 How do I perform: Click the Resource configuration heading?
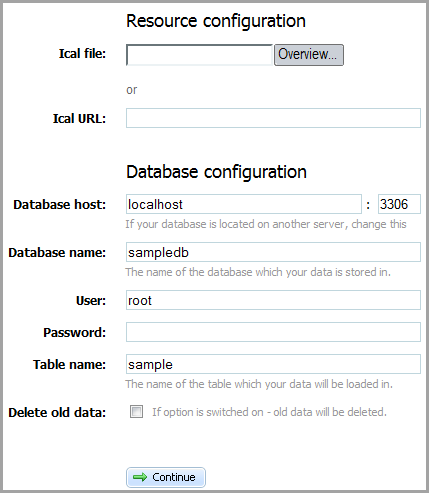(216, 21)
